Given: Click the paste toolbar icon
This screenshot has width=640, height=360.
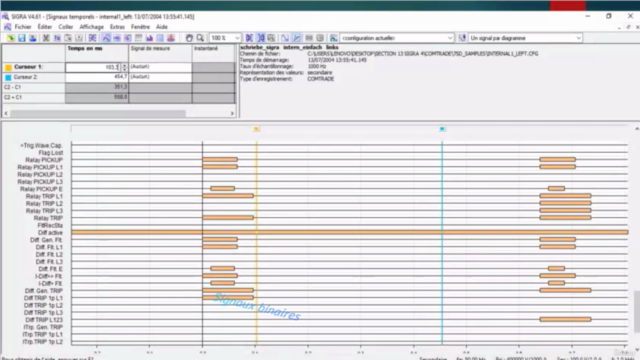Looking at the screenshot, I should click(x=68, y=38).
